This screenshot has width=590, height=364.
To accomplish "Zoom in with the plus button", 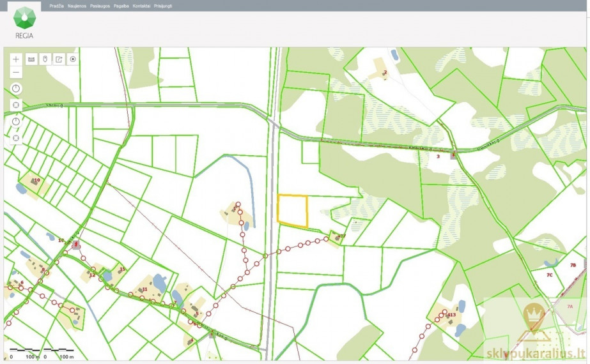I will (x=16, y=59).
